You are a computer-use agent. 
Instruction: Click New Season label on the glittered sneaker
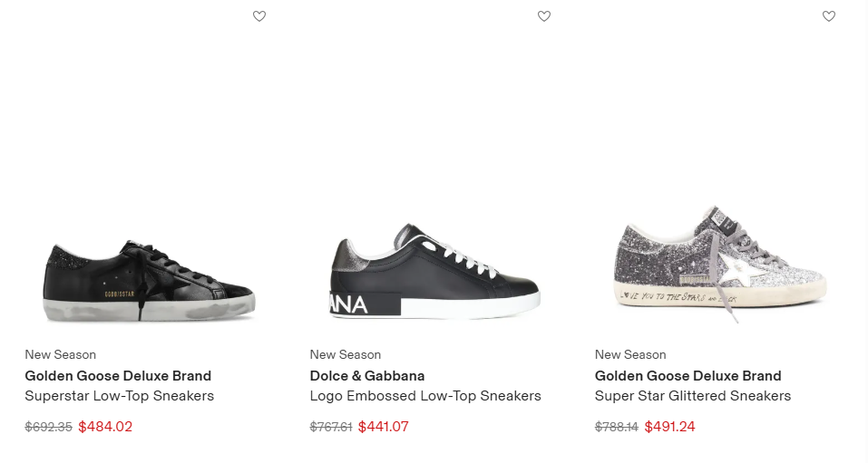coord(630,354)
